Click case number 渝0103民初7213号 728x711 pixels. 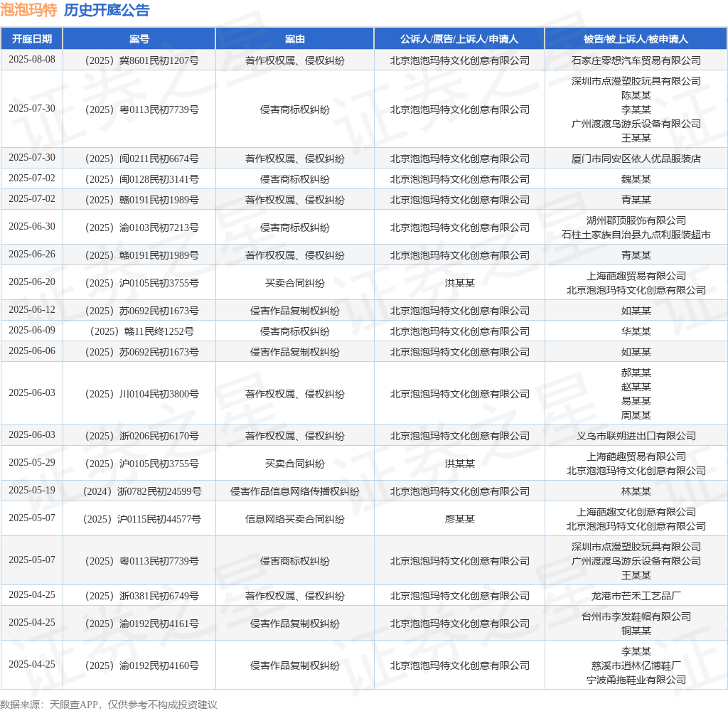(x=141, y=228)
